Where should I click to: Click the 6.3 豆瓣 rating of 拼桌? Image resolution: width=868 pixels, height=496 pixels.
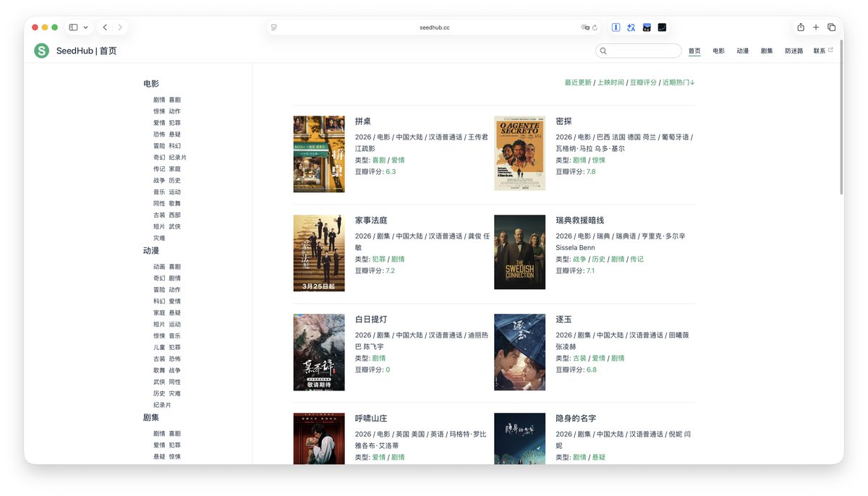(x=391, y=171)
